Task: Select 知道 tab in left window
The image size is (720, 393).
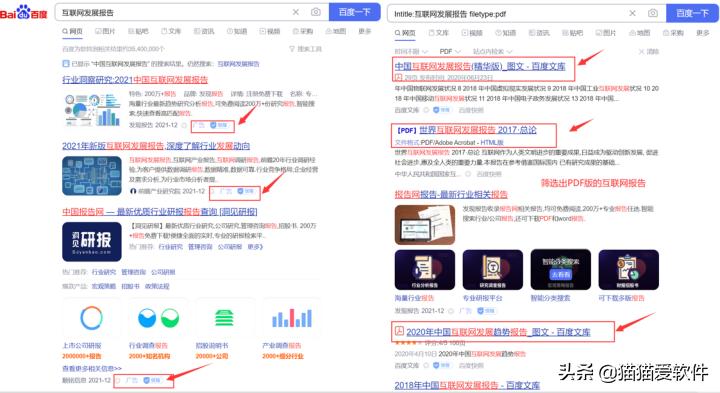Action: [x=237, y=31]
